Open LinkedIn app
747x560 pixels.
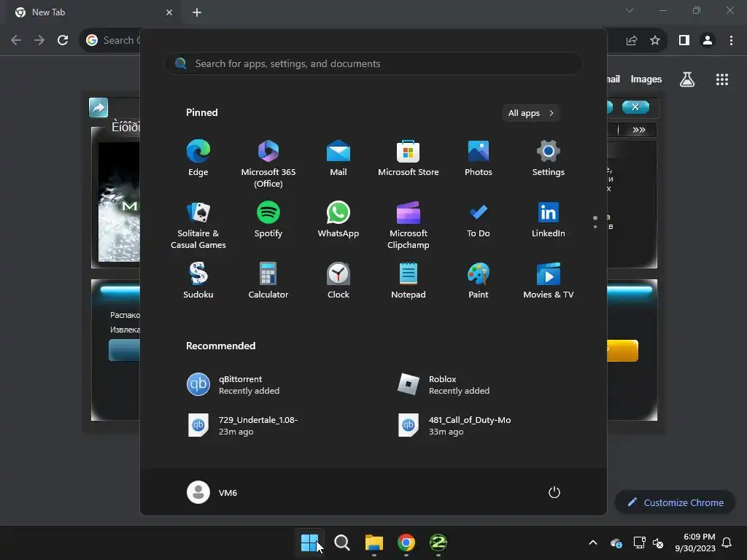tap(549, 219)
